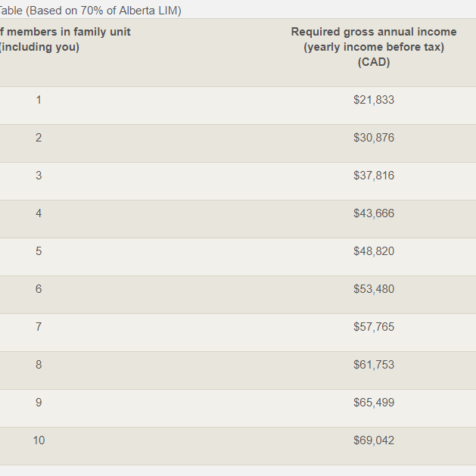
Task: Select the $37,816 income amount
Action: (x=374, y=175)
